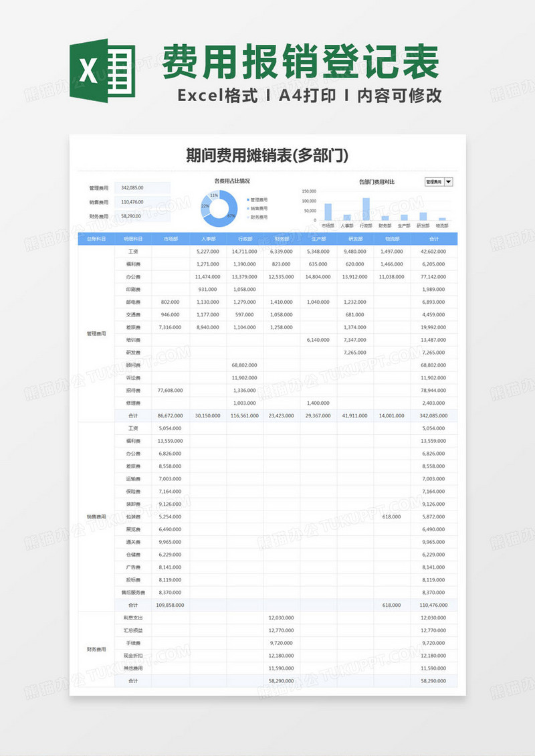Click the 人事部 column header

208,238
